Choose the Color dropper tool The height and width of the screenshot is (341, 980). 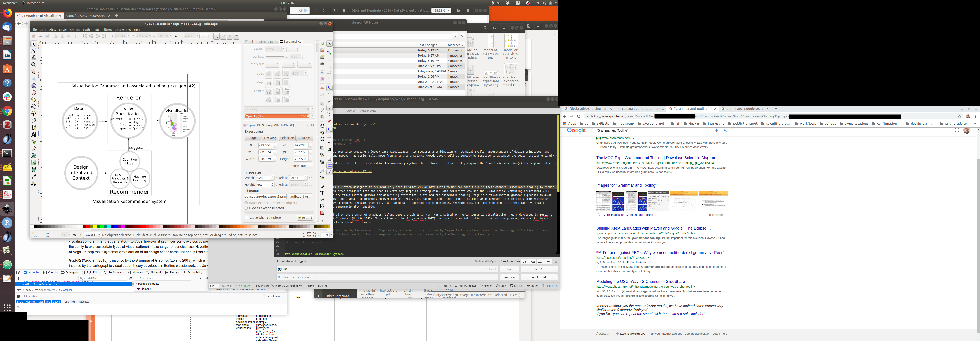(x=33, y=176)
